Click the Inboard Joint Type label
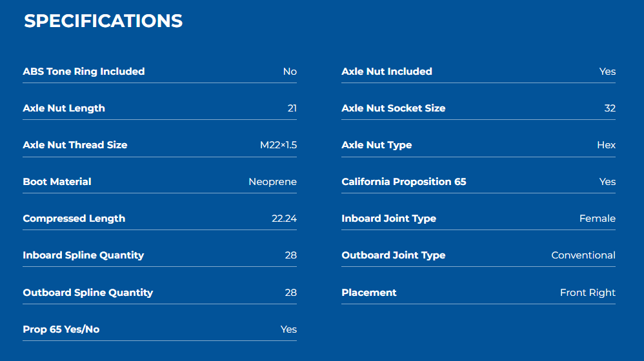 point(388,219)
